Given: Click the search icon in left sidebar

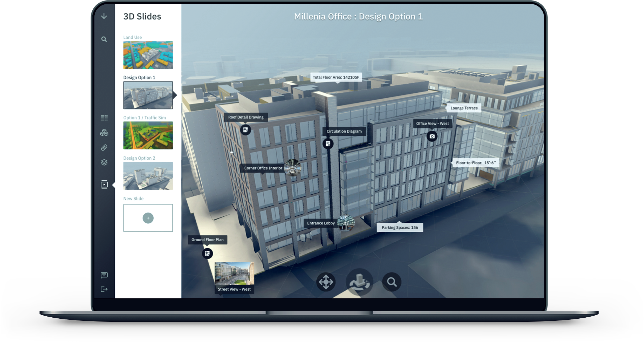Looking at the screenshot, I should (104, 39).
